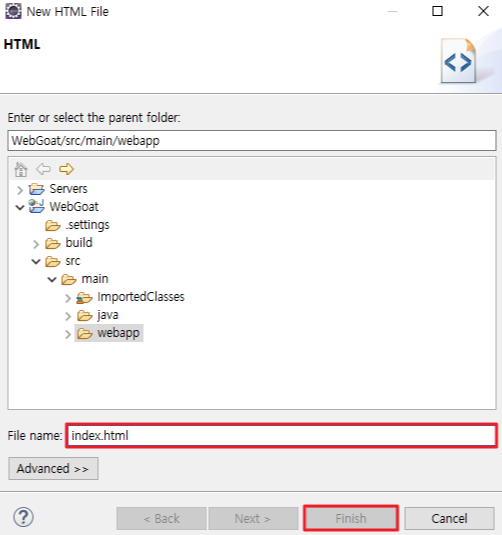Click the Cancel button
The image size is (502, 535).
[449, 518]
